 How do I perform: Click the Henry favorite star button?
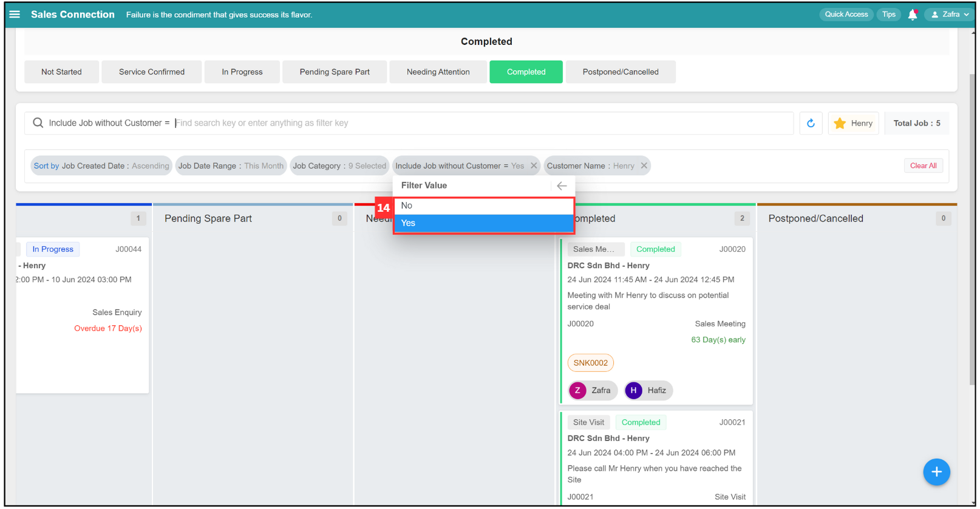point(853,123)
